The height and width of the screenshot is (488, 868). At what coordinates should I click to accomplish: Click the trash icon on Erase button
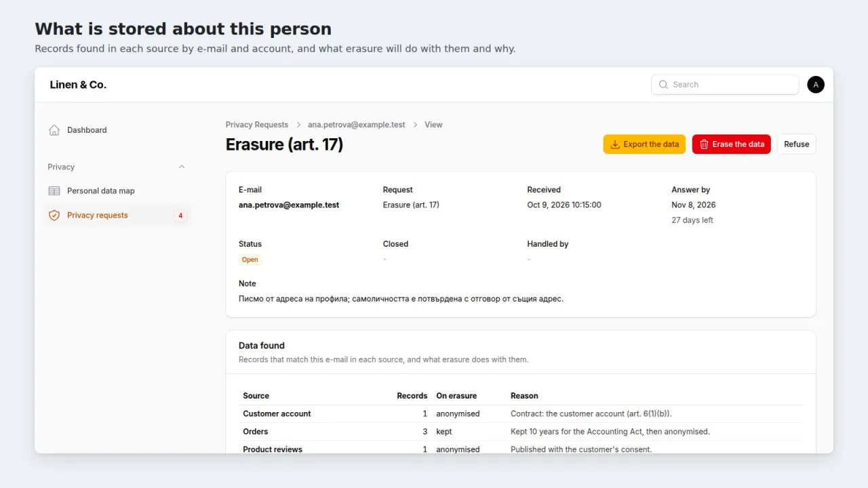(x=704, y=144)
